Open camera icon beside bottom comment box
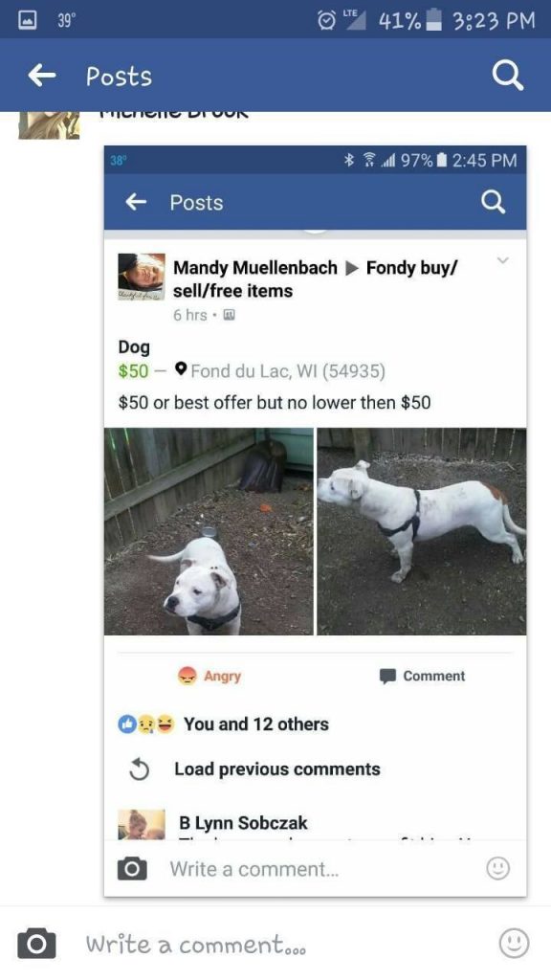Image resolution: width=551 pixels, height=980 pixels. (x=36, y=943)
